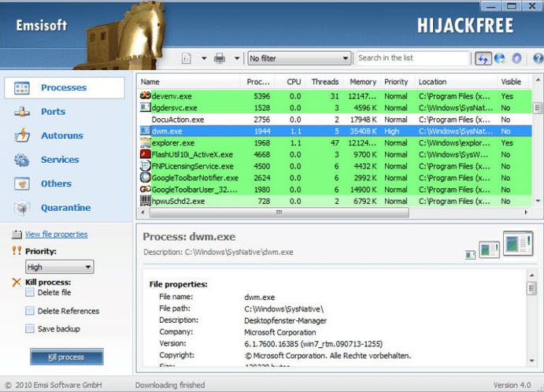Image resolution: width=544 pixels, height=392 pixels.
Task: Click the FNPLicensingService globe icon
Action: pyautogui.click(x=146, y=165)
